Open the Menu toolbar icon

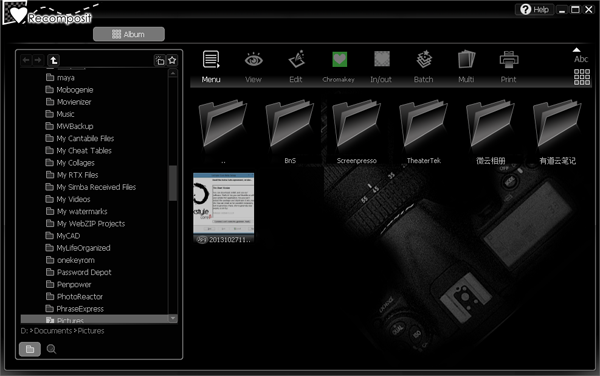pyautogui.click(x=211, y=67)
